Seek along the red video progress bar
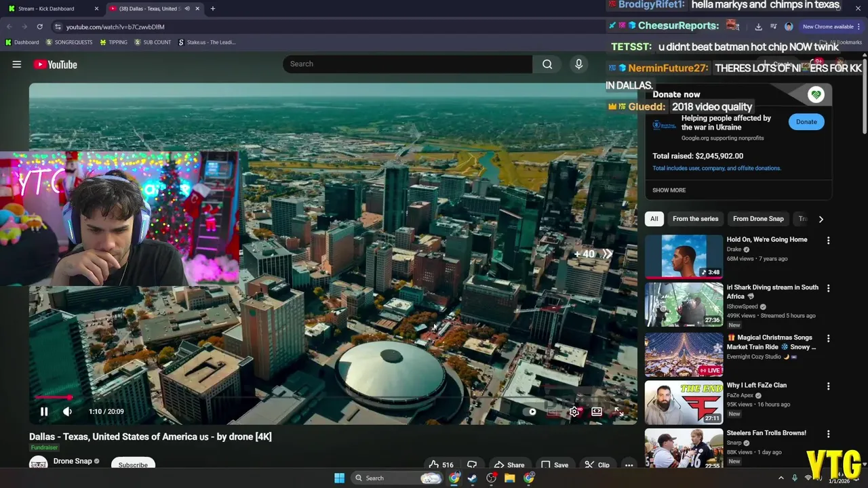The height and width of the screenshot is (488, 868). [53, 397]
